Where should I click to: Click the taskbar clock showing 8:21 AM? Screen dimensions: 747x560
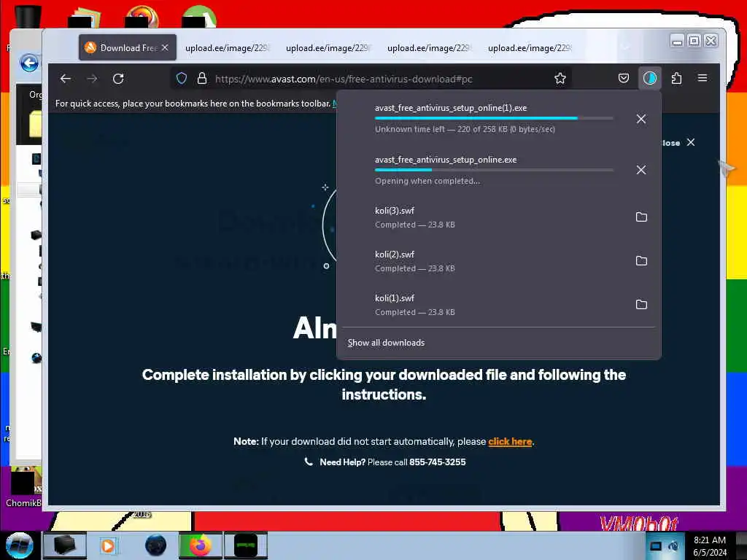tap(710, 546)
